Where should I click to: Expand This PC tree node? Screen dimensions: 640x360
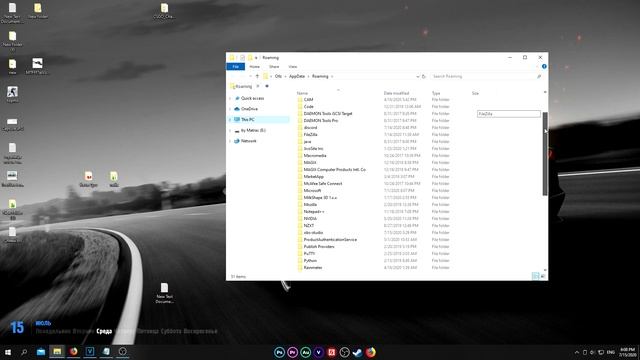[x=230, y=120]
